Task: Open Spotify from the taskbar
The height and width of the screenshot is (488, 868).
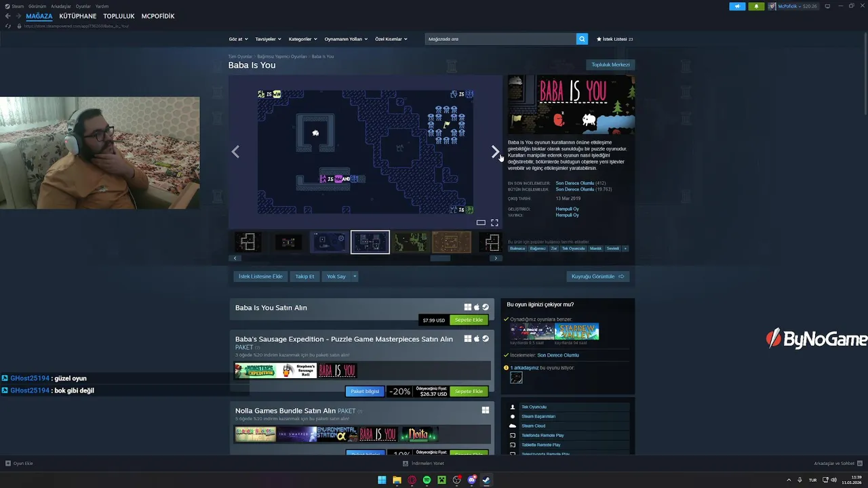Action: 427,480
